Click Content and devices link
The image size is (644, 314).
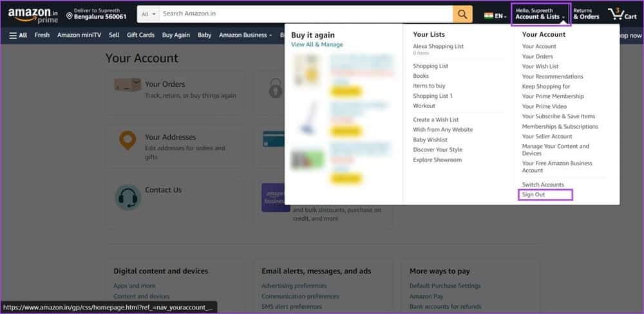141,297
